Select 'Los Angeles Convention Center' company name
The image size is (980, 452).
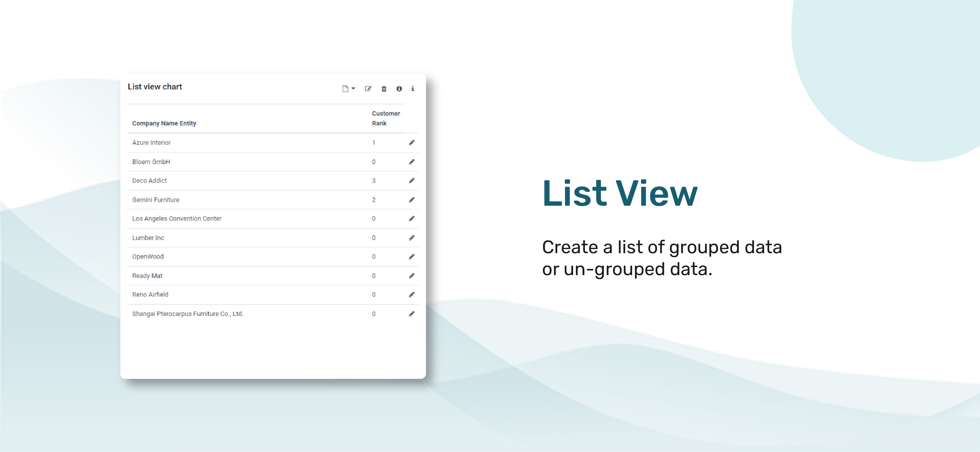pyautogui.click(x=176, y=219)
